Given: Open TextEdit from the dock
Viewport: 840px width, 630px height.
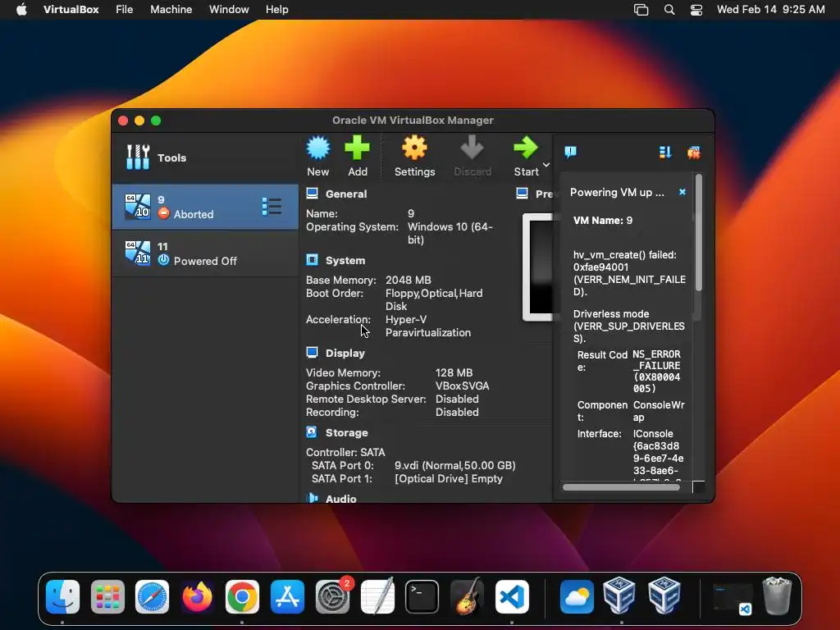Looking at the screenshot, I should coord(377,596).
